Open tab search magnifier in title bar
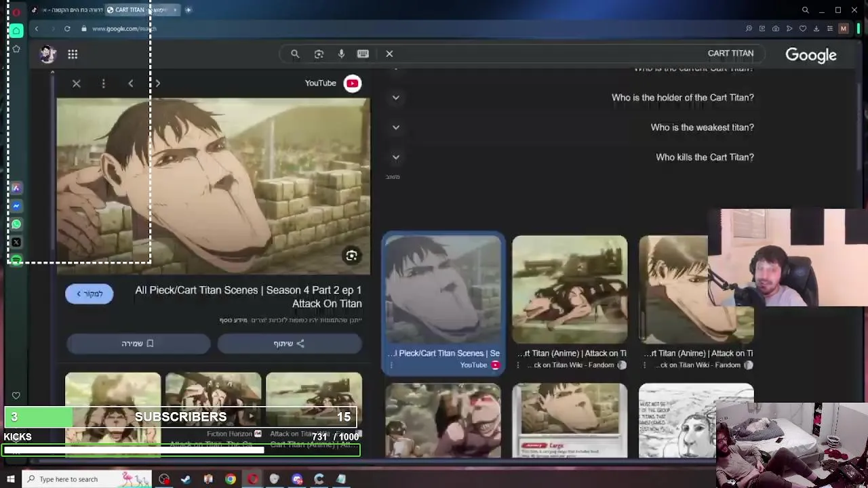Viewport: 868px width, 488px height. coord(806,10)
